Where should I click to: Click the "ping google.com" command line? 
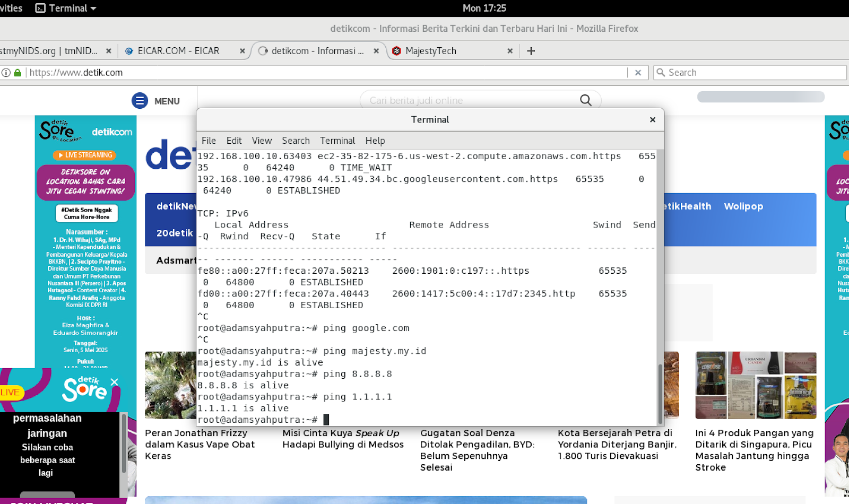[366, 328]
